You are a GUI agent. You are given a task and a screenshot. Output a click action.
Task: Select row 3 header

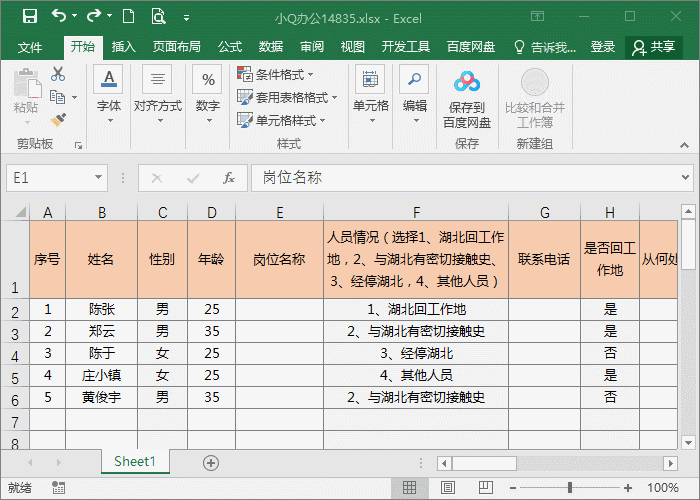(x=15, y=332)
